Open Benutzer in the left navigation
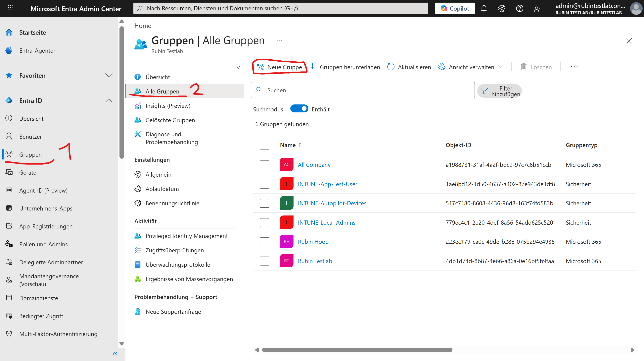This screenshot has width=644, height=361. point(30,137)
